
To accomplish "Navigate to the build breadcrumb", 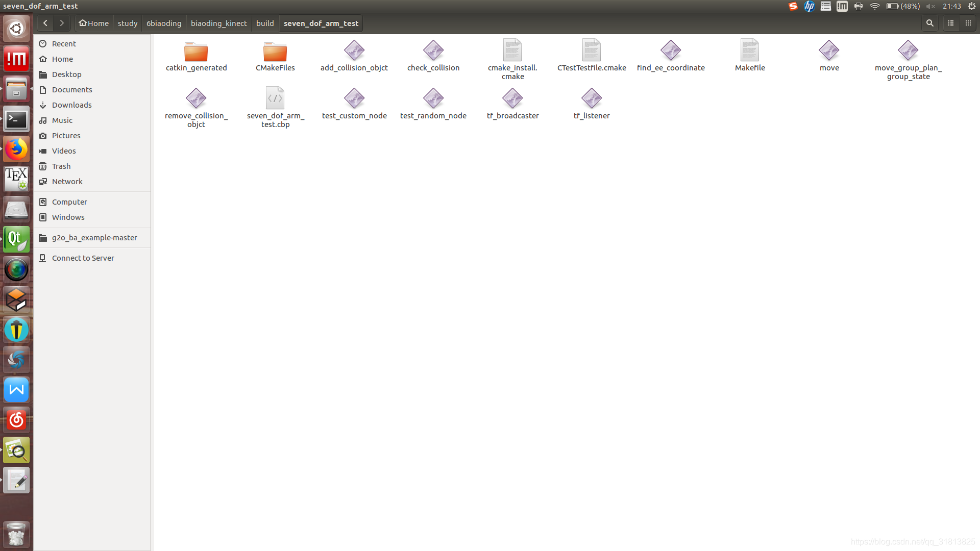I will (x=265, y=23).
